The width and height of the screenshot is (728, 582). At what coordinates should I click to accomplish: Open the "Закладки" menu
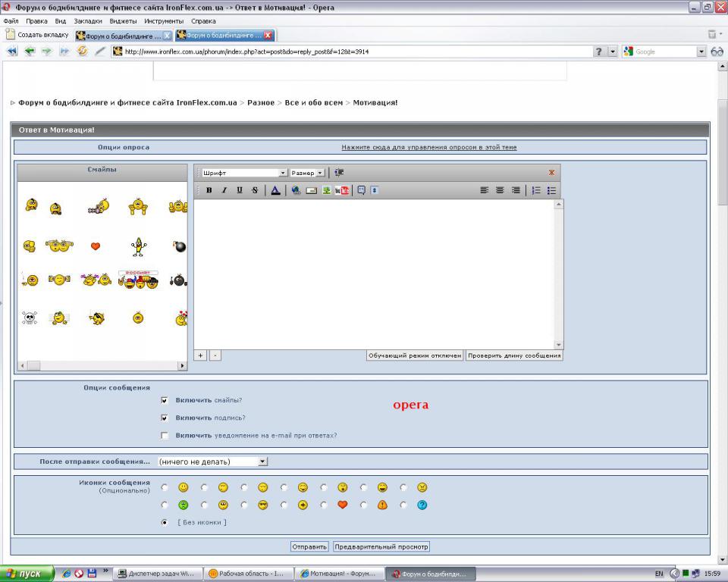coord(88,21)
